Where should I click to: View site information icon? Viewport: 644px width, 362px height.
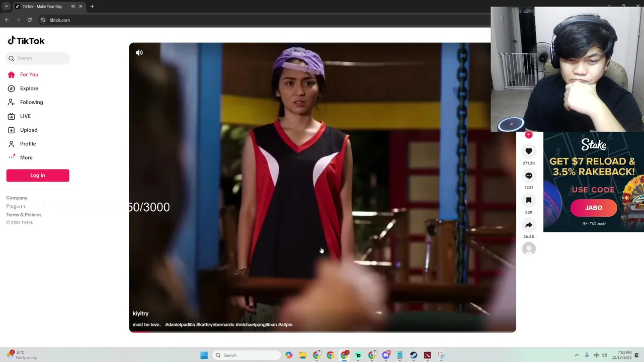point(43,20)
